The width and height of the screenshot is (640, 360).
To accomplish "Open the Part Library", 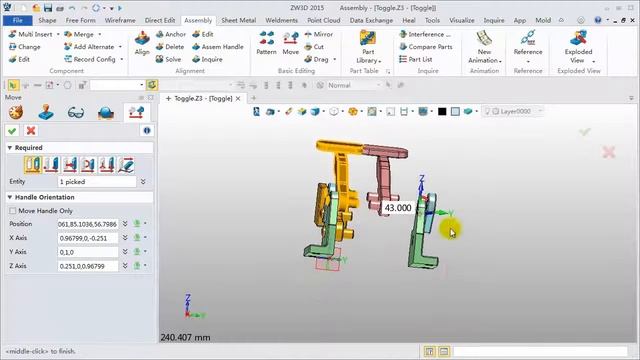I will pyautogui.click(x=368, y=47).
